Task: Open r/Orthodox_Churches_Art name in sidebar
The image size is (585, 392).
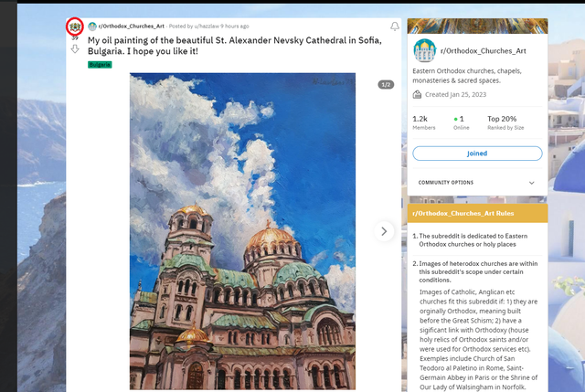Action: 484,51
